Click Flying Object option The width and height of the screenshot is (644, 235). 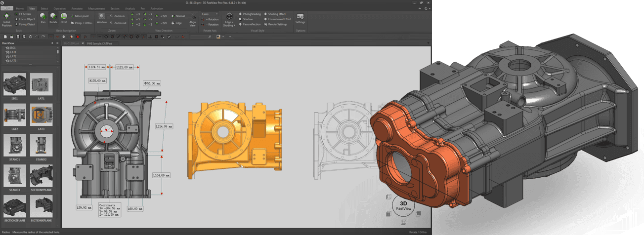tap(25, 24)
